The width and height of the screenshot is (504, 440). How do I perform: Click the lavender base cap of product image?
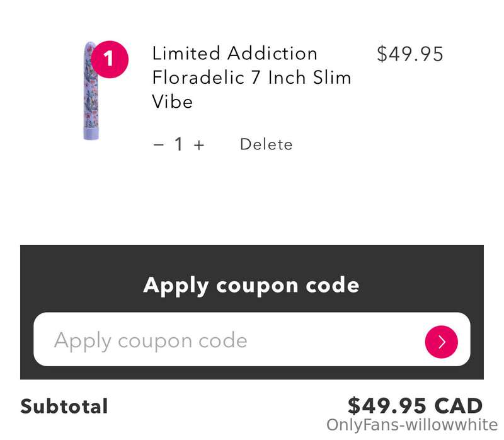pos(91,134)
